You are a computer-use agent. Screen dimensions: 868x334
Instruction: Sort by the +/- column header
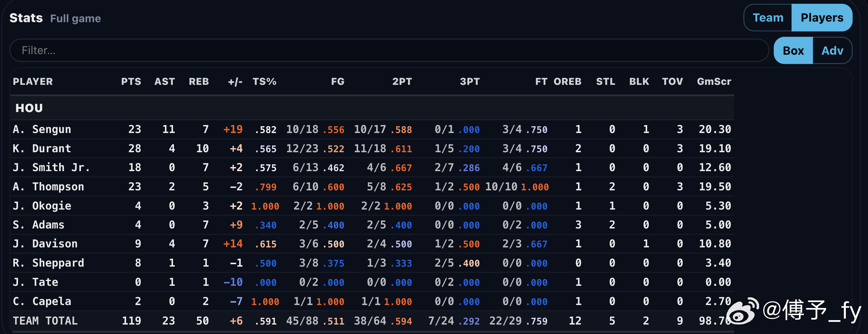pyautogui.click(x=235, y=81)
